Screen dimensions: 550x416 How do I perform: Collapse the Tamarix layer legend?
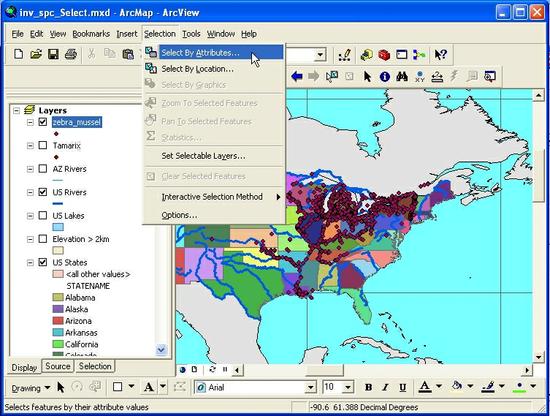click(x=30, y=145)
